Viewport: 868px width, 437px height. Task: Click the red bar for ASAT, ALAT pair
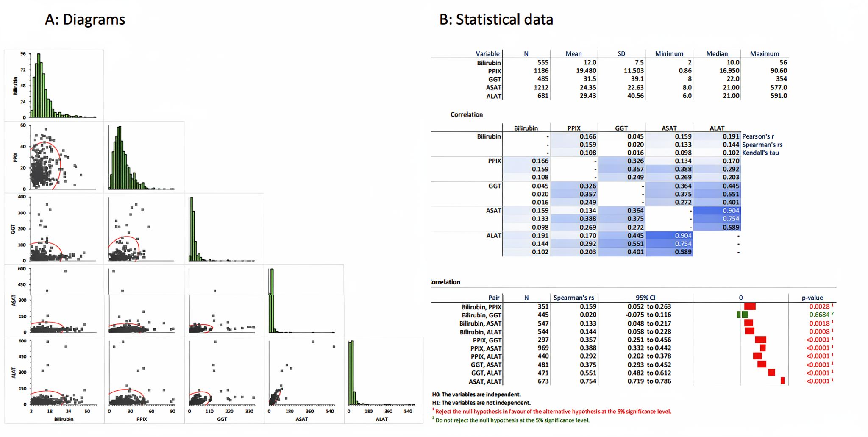782,381
